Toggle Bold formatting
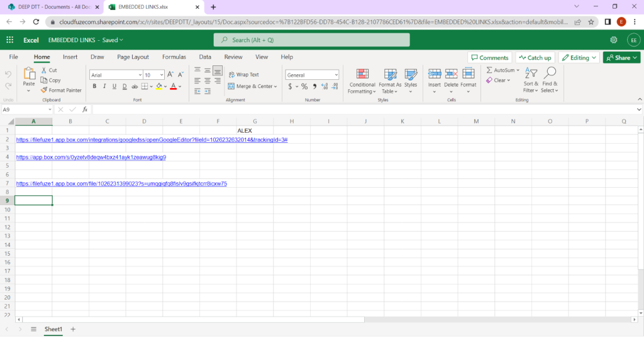The height and width of the screenshot is (338, 644). pyautogui.click(x=94, y=87)
